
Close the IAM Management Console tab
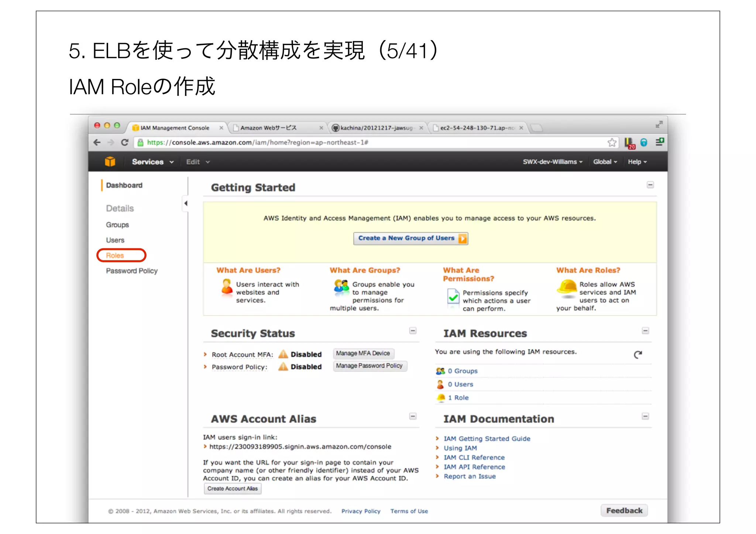(221, 128)
